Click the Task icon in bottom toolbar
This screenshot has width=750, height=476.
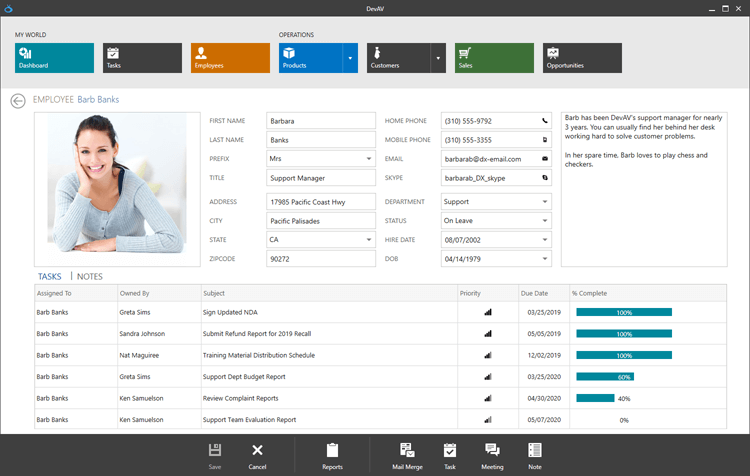click(x=450, y=454)
